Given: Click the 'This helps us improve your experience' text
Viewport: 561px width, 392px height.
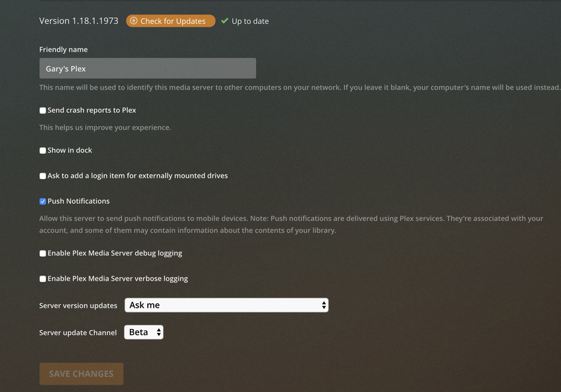Looking at the screenshot, I should (x=105, y=127).
